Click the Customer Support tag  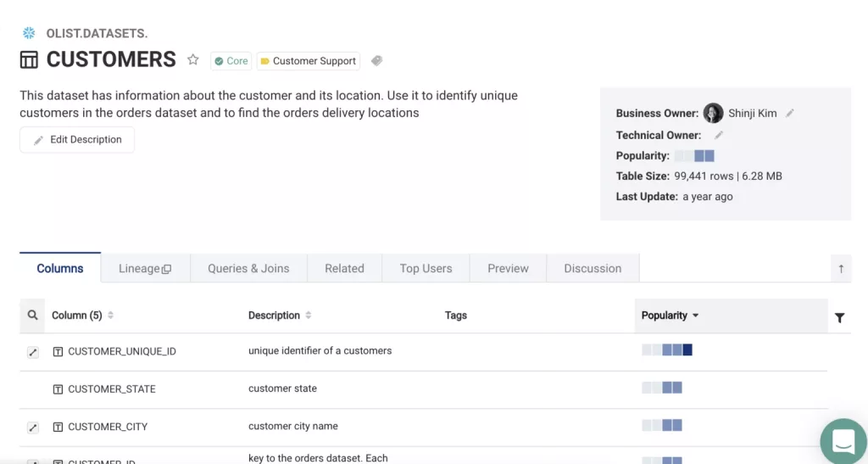click(309, 61)
